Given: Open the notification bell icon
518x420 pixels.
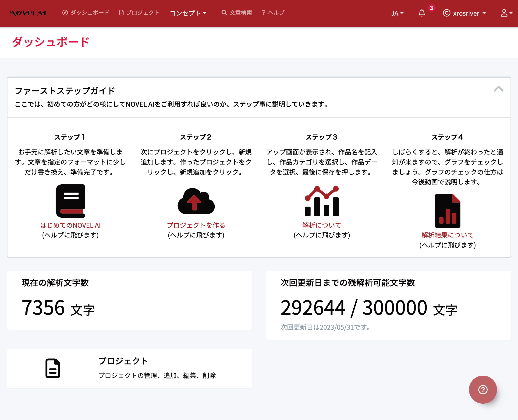Looking at the screenshot, I should click(422, 13).
